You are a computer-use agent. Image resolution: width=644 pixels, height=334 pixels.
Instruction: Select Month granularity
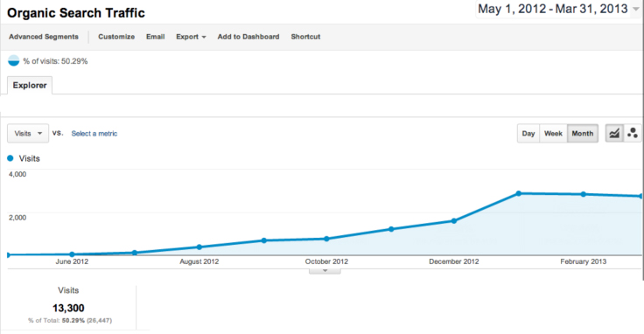coord(583,134)
